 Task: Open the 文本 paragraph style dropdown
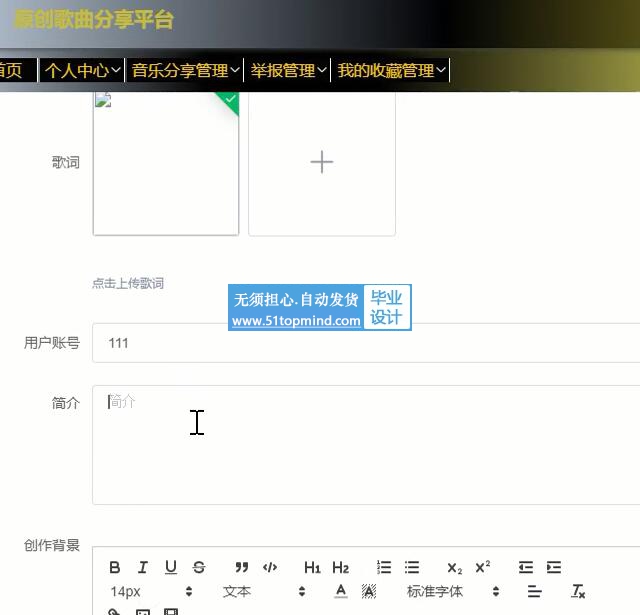pos(264,592)
